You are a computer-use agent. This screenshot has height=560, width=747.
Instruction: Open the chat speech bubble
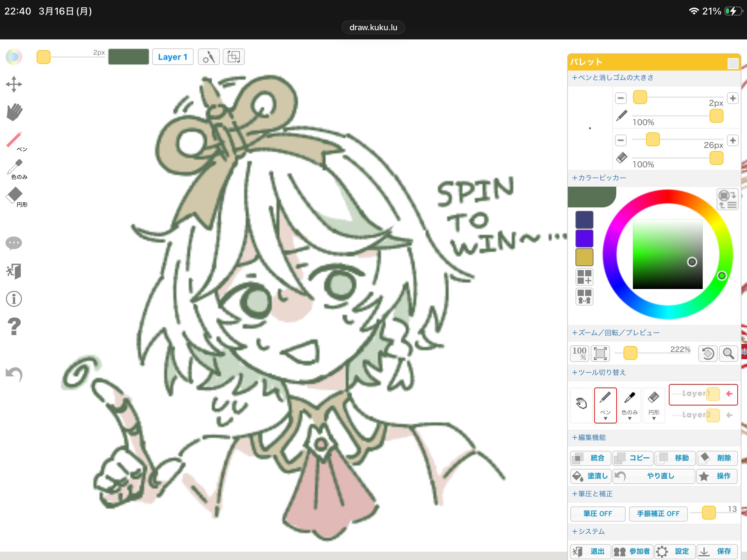point(14,243)
